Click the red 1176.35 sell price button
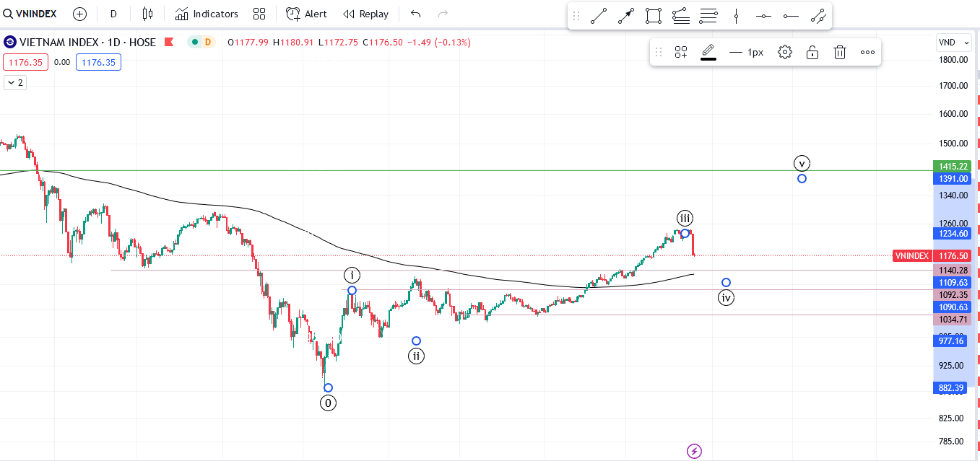This screenshot has width=980, height=461. pyautogui.click(x=25, y=62)
